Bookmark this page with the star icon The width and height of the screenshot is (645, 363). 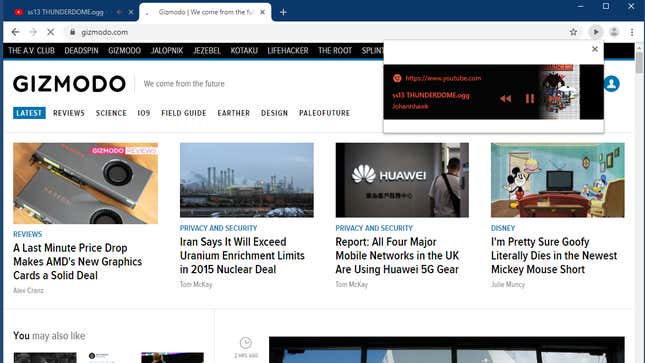[x=573, y=32]
